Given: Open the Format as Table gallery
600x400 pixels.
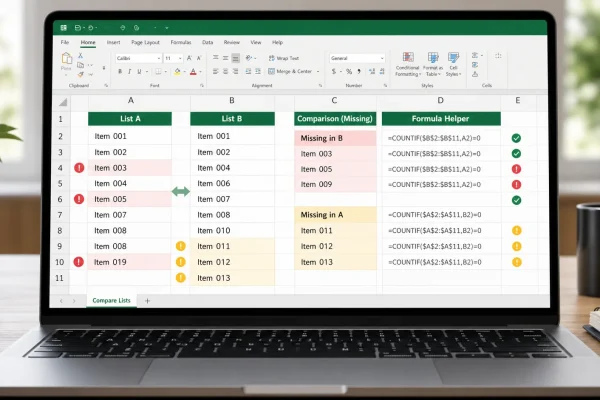Looking at the screenshot, I should (433, 64).
